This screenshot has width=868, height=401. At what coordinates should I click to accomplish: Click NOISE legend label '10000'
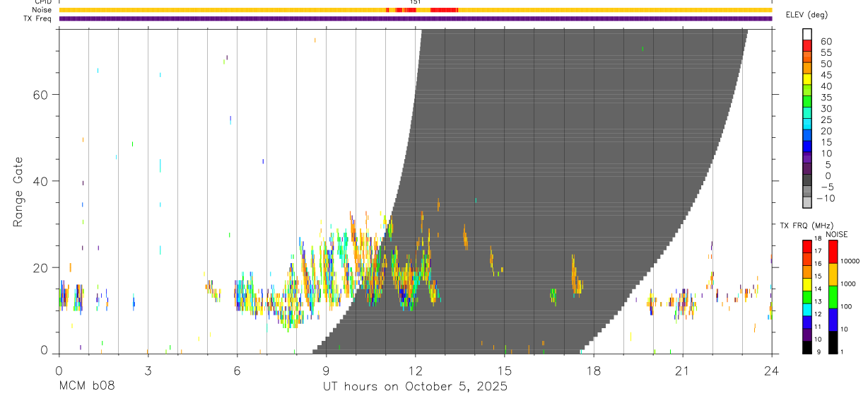coord(850,261)
